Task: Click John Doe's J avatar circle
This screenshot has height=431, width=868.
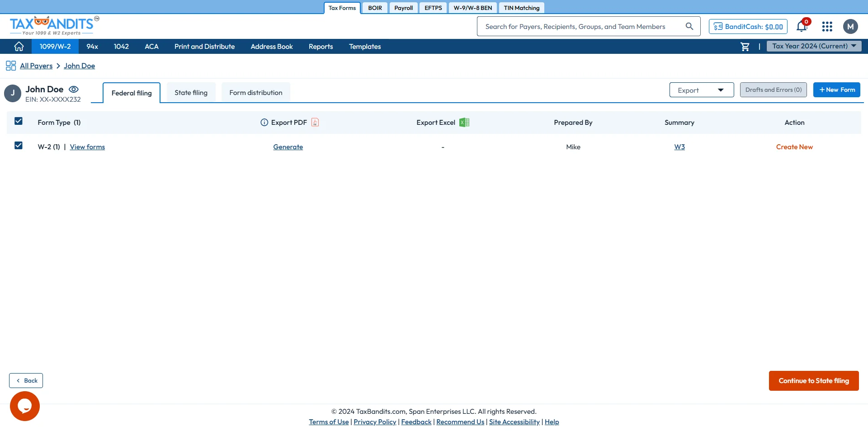Action: coord(13,93)
